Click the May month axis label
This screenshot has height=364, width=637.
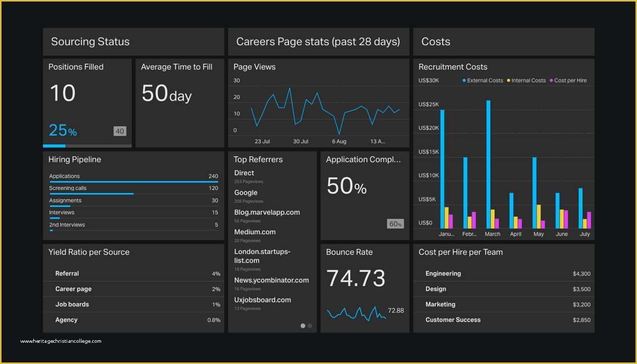(x=539, y=234)
